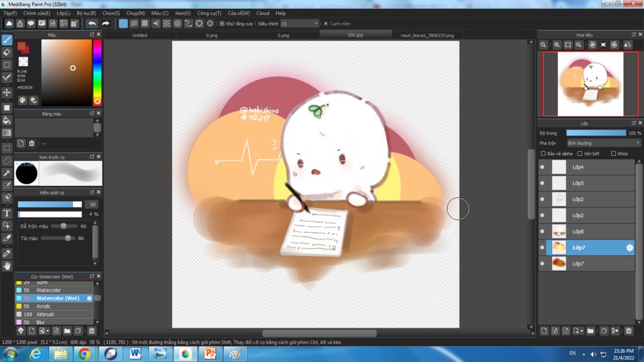Expand add-layer dropdown arrow in Layers panel
The height and width of the screenshot is (362, 644).
click(x=580, y=331)
